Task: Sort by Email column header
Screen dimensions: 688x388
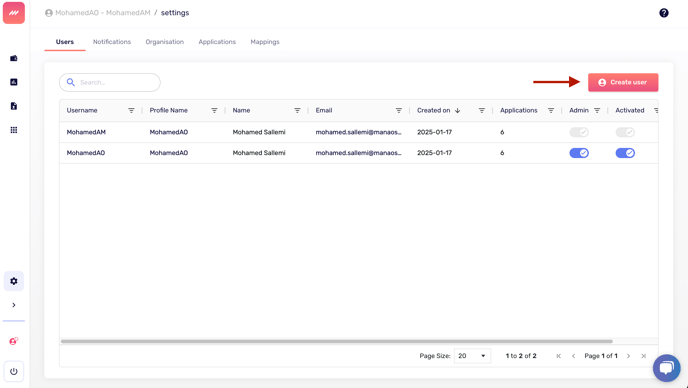Action: 324,111
